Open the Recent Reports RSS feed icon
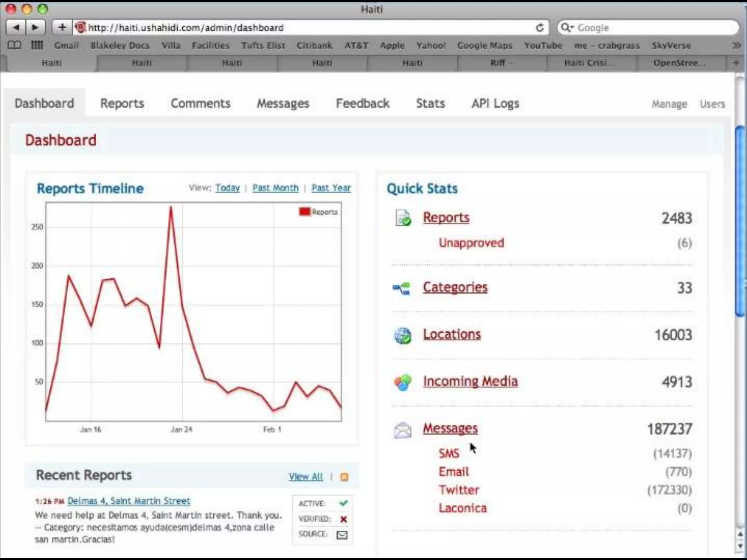The width and height of the screenshot is (747, 560). click(x=344, y=477)
